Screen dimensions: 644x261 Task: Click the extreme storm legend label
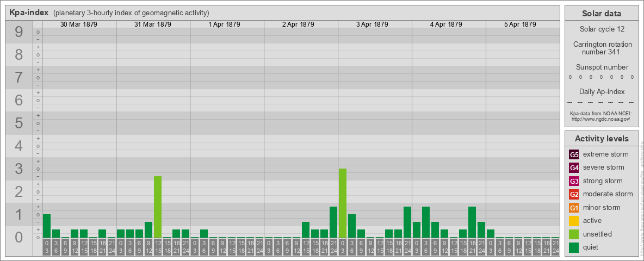click(606, 155)
